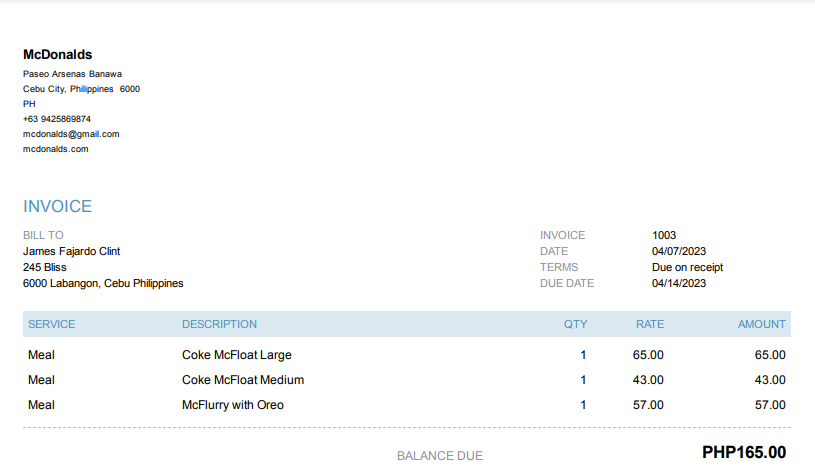The width and height of the screenshot is (815, 473).
Task: Click the BALANCE DUE label
Action: click(x=440, y=456)
